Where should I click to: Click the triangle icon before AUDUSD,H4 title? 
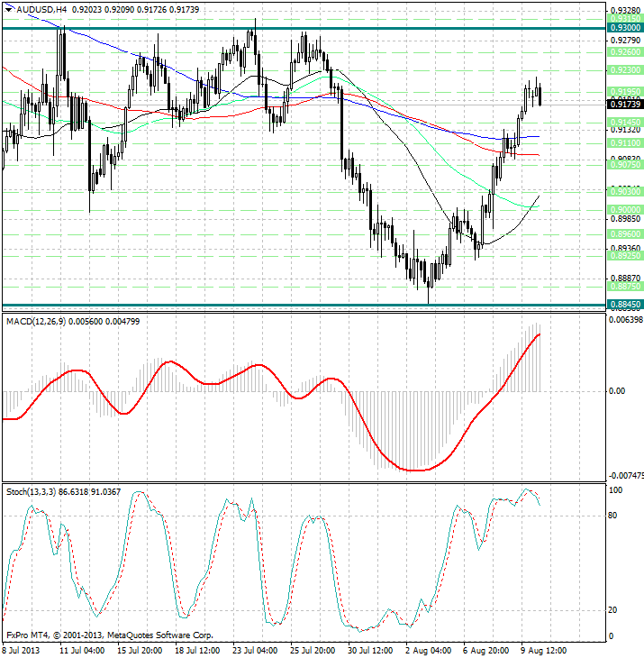click(x=9, y=9)
